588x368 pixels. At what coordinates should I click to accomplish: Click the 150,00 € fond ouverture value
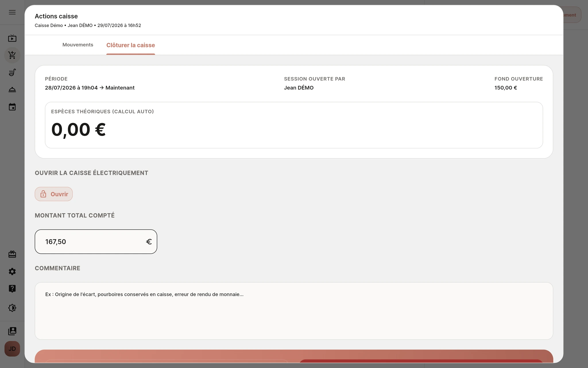[x=506, y=88]
